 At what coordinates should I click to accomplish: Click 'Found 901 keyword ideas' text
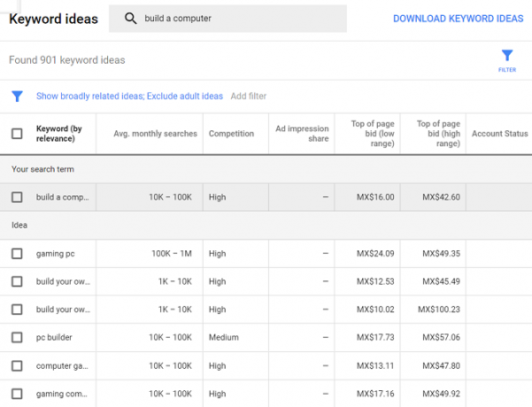[67, 60]
